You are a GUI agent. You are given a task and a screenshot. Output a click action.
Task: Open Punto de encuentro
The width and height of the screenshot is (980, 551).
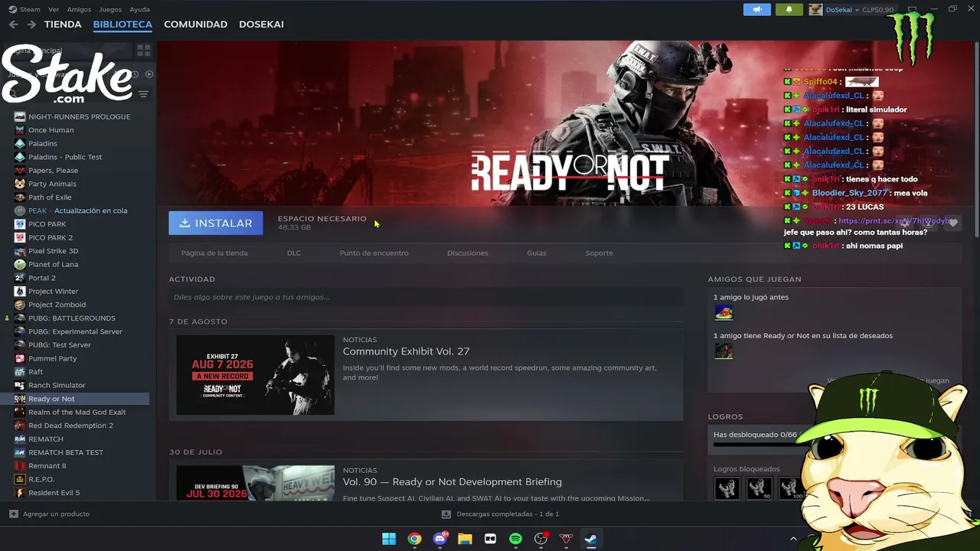[374, 253]
